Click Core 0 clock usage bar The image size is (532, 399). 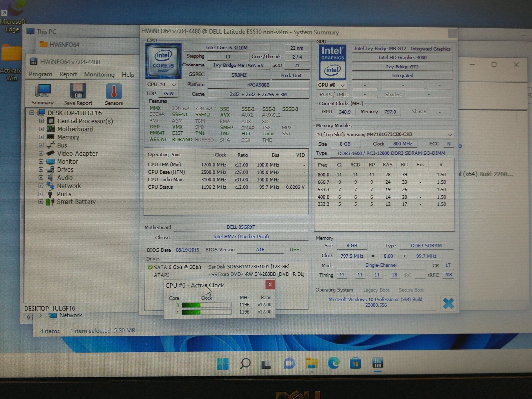point(206,305)
